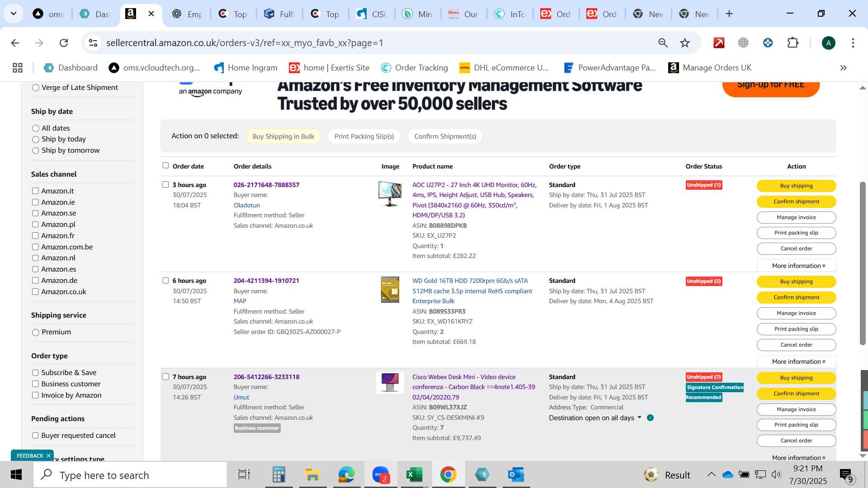Open the red arrow browser extension
The height and width of the screenshot is (488, 868).
point(719,43)
